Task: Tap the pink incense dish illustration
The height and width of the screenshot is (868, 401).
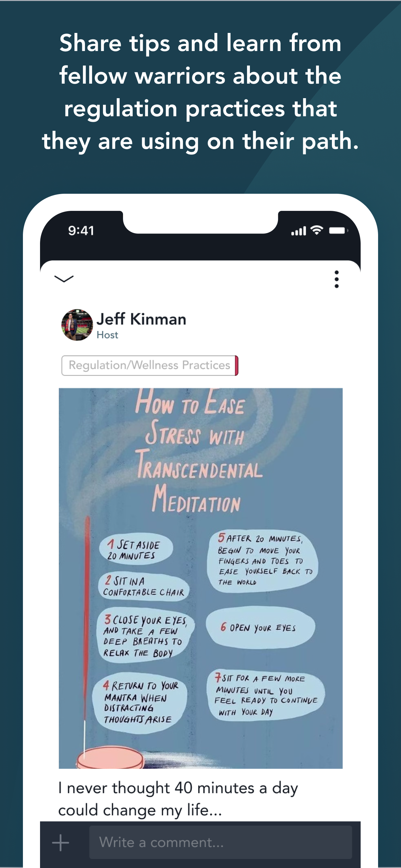Action: click(x=110, y=758)
